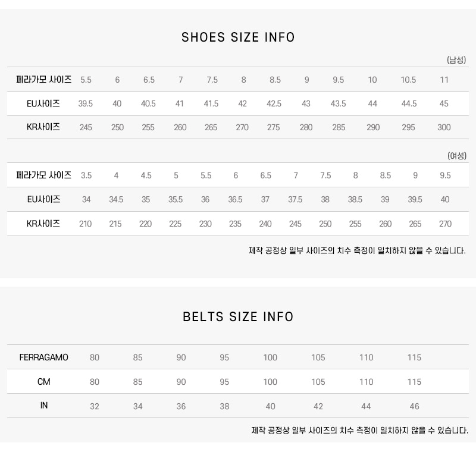476x449 pixels.
Task: Select belt inch size 46
Action: pos(414,406)
